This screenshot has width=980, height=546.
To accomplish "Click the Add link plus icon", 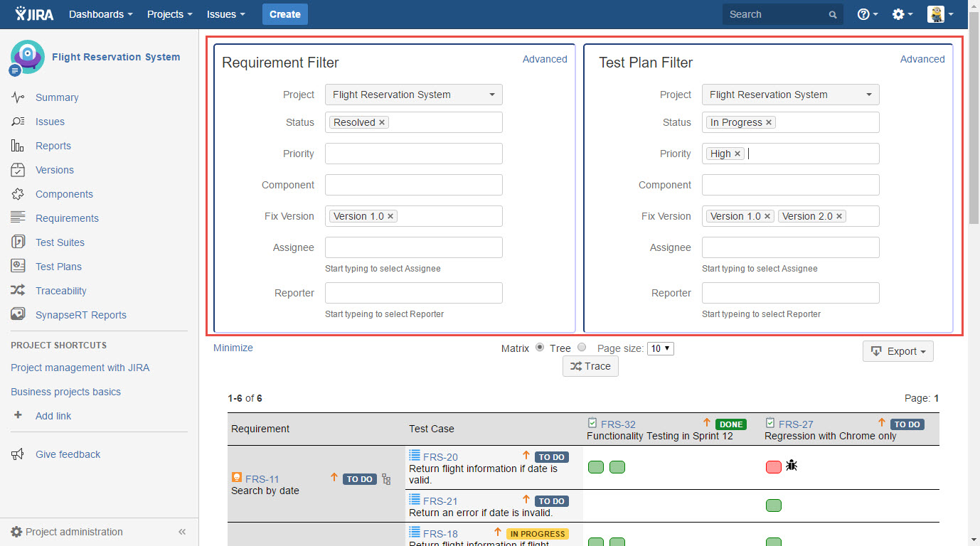I will (18, 416).
